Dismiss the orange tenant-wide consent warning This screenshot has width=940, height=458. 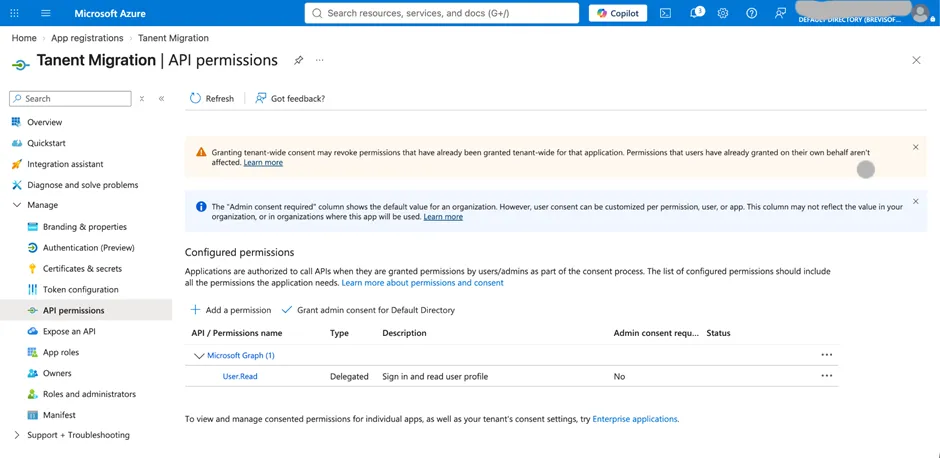[915, 147]
